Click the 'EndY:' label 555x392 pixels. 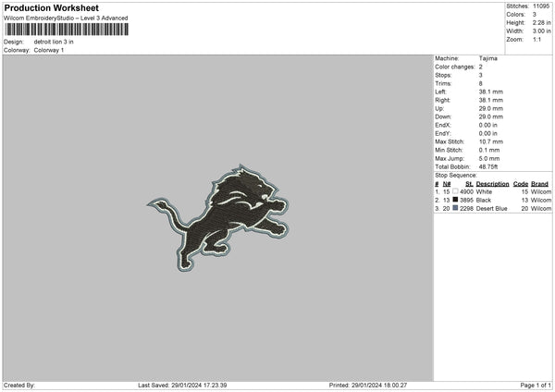coord(443,133)
